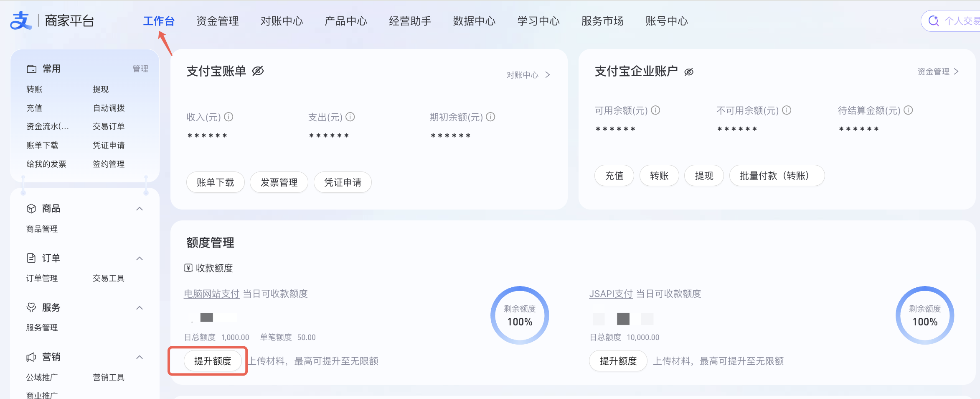Open 对账中心 in the top navigation
980x399 pixels.
pos(282,21)
